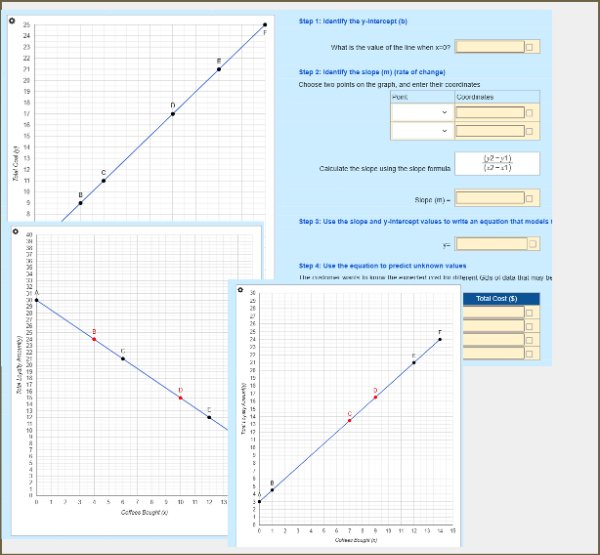This screenshot has width=600, height=555.
Task: Click the y= equation input field
Action: coord(492,243)
